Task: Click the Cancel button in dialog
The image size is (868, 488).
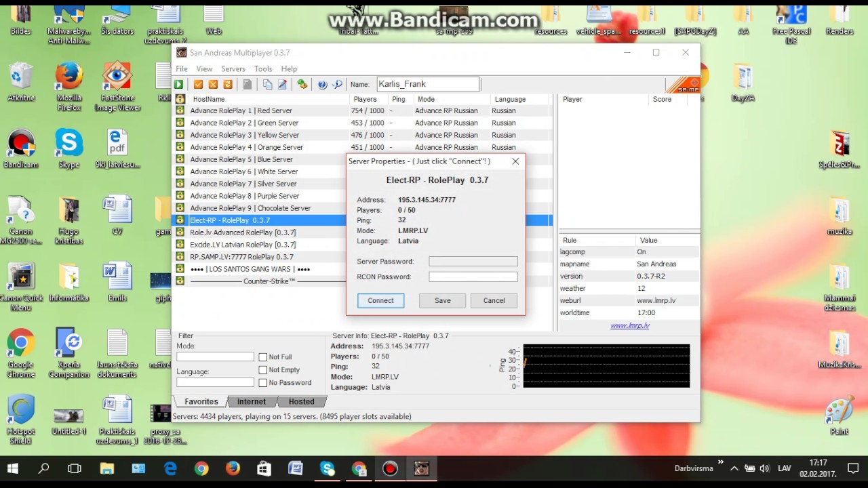Action: (x=494, y=300)
